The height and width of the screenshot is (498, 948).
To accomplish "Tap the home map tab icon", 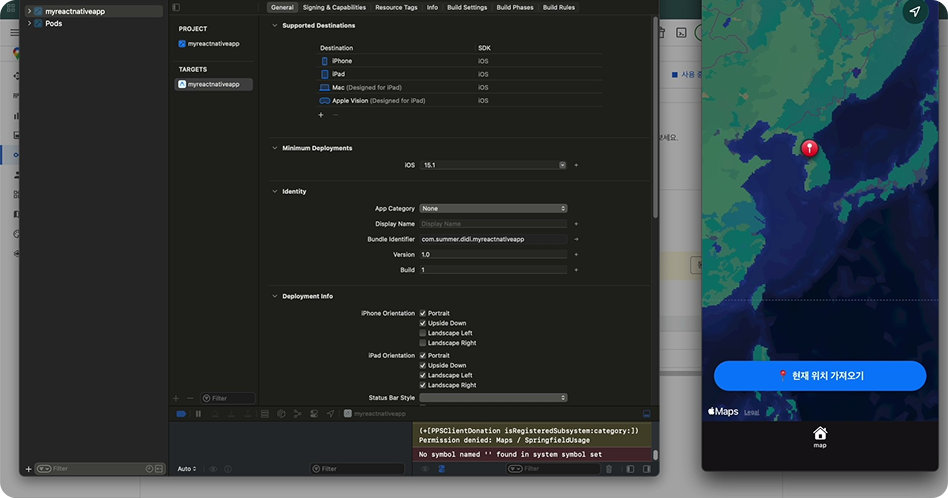I will 820,433.
